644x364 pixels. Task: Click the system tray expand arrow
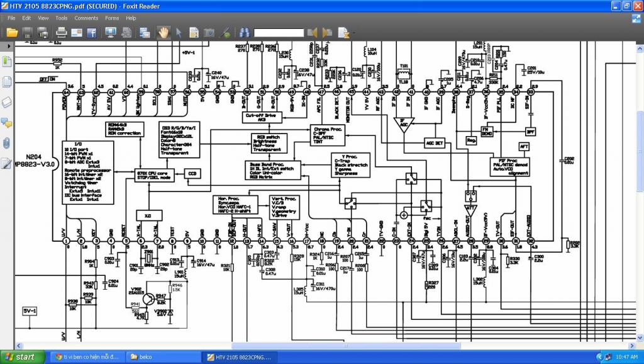pyautogui.click(x=599, y=357)
